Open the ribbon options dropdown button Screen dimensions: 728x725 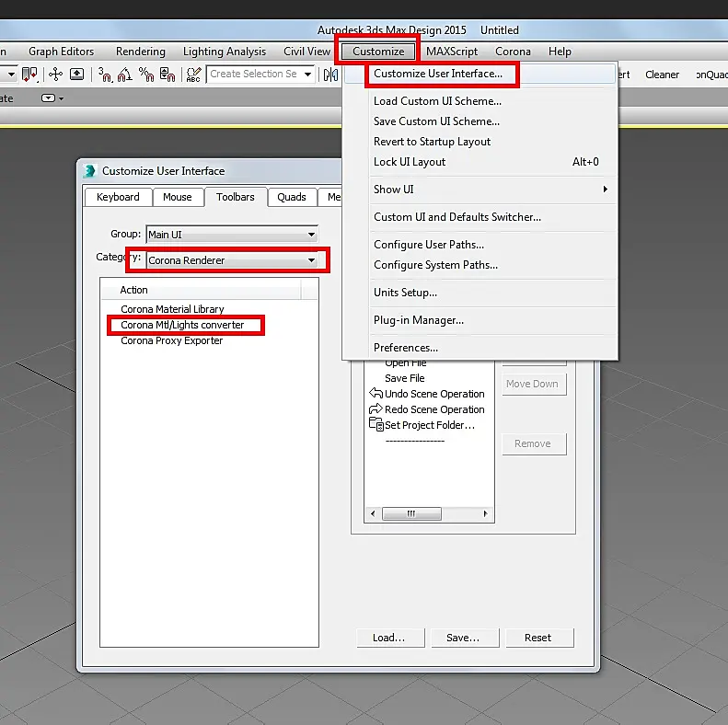pos(52,98)
